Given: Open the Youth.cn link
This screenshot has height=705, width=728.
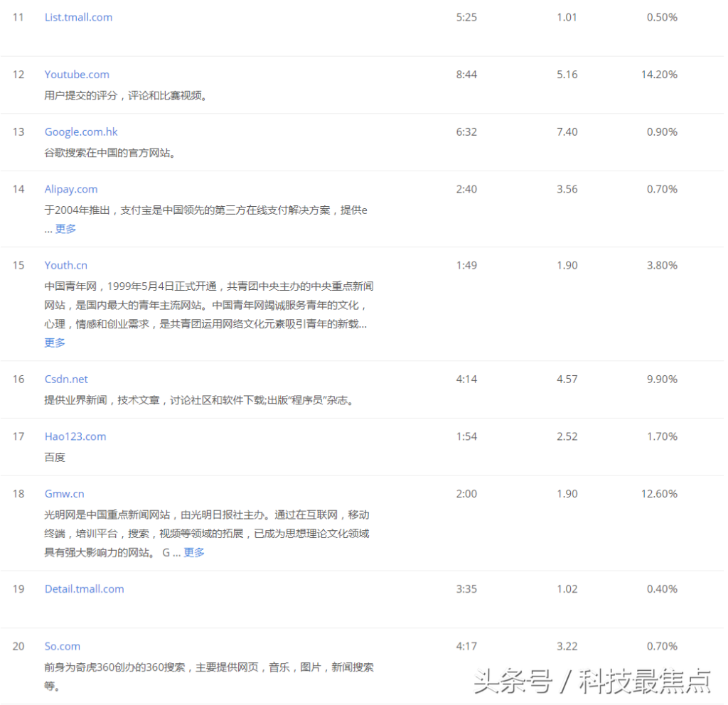Looking at the screenshot, I should (66, 265).
